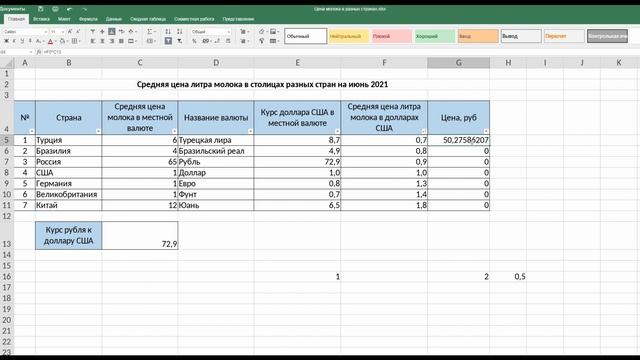
Task: Select the cell 72,9 beside Курс рубля
Action: [140, 236]
